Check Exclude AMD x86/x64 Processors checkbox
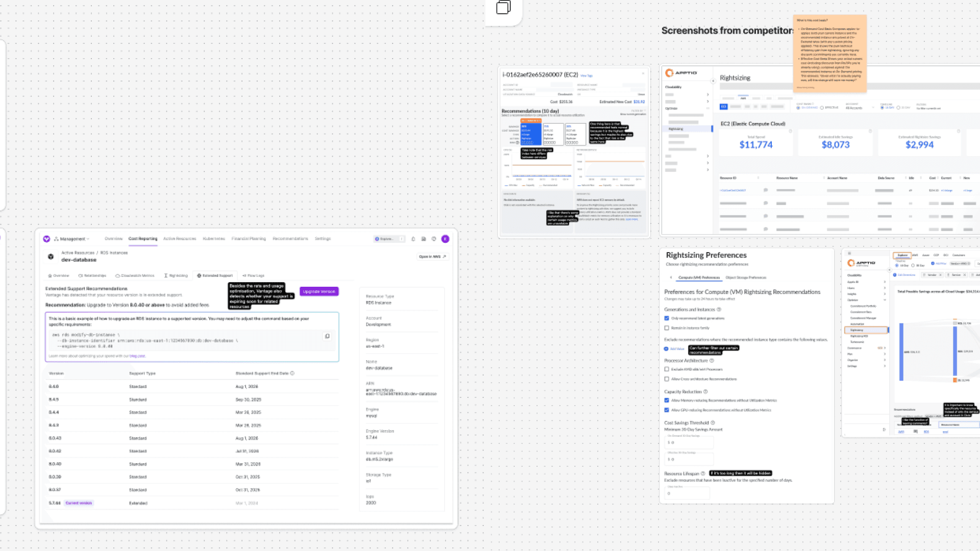 tap(667, 369)
